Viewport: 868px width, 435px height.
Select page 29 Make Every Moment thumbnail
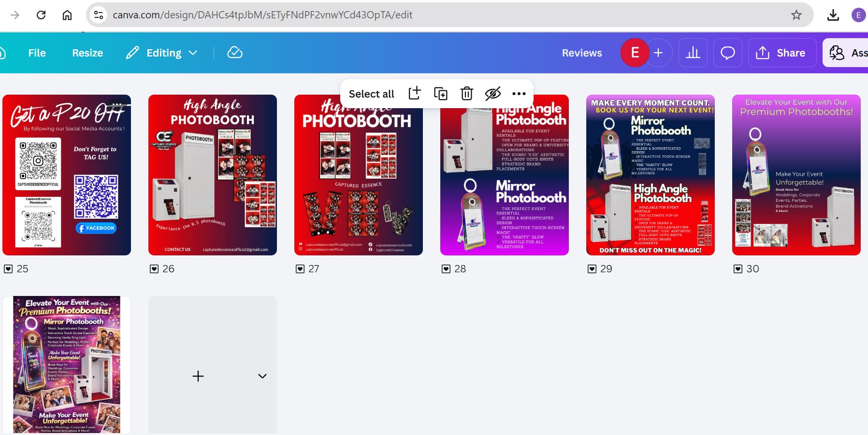pos(651,175)
